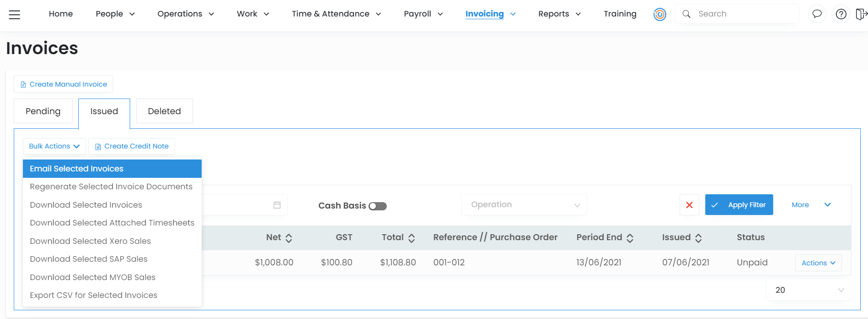Screen dimensions: 868x319
Task: Sort by Net column arrows
Action: (289, 238)
